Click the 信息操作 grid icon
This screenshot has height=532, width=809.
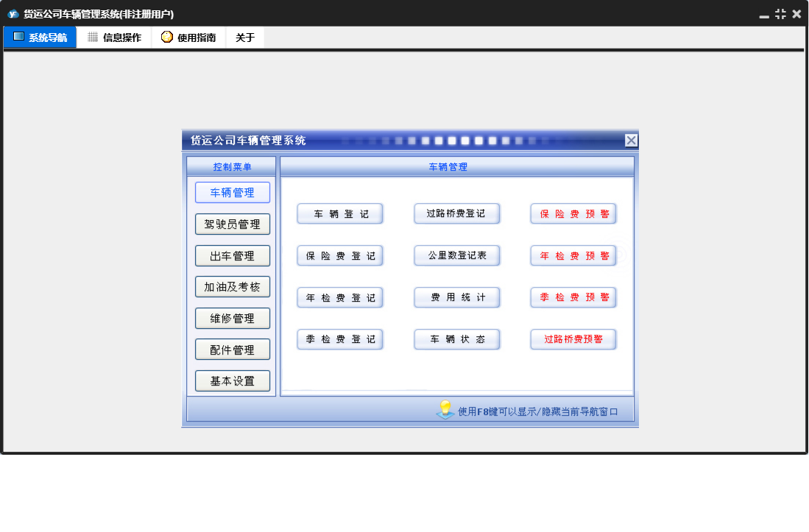(x=93, y=37)
